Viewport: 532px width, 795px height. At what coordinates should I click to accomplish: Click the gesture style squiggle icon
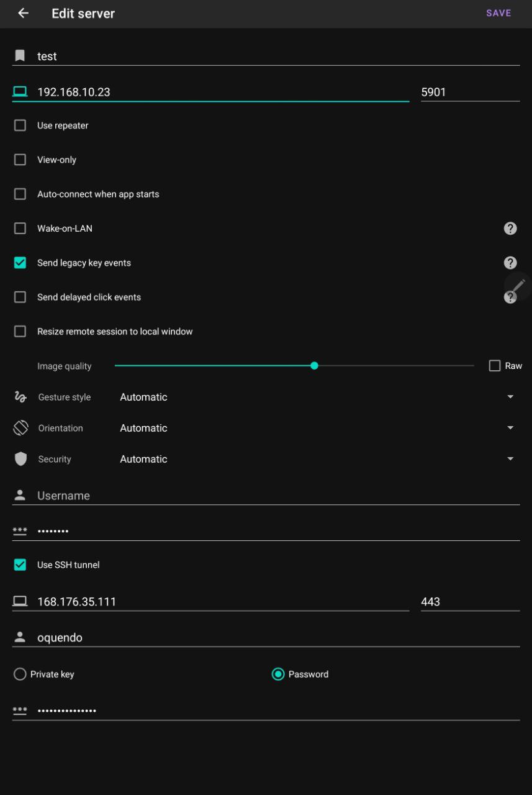[20, 397]
